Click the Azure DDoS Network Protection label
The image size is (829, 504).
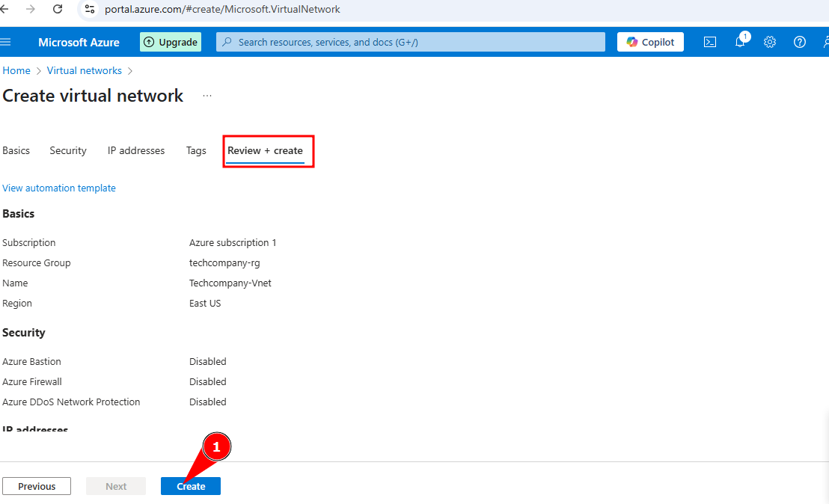point(71,402)
